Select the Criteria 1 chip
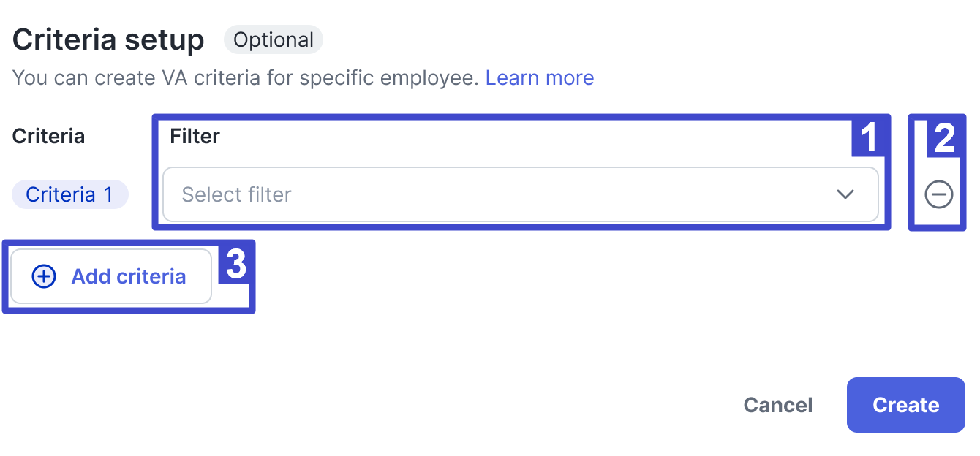This screenshot has height=456, width=980. point(70,194)
